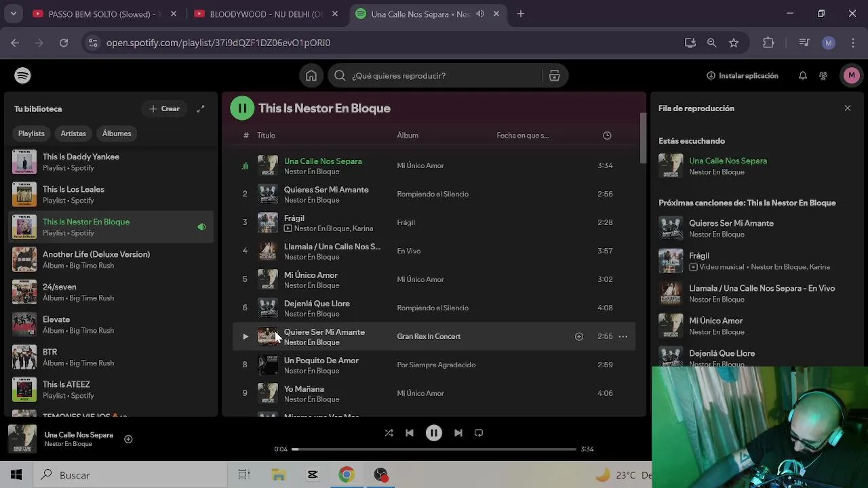Screen dimensions: 868x488
Task: Skip to previous track
Action: (x=409, y=433)
